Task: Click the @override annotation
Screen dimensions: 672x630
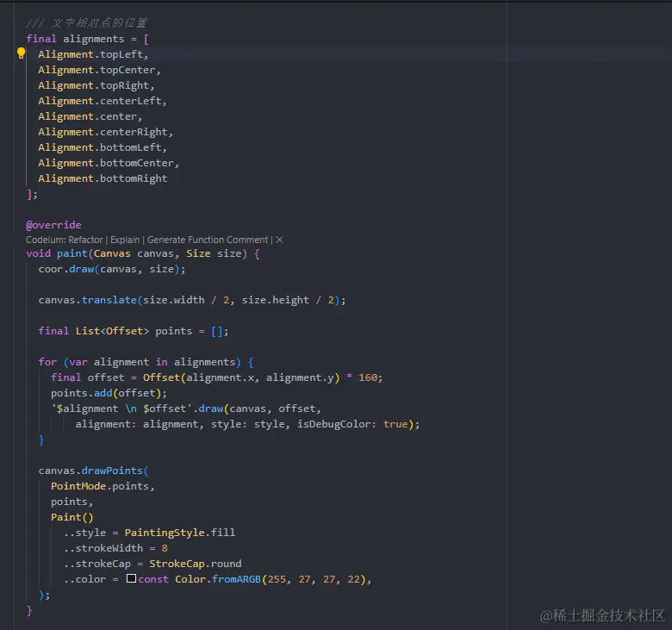Action: pyautogui.click(x=53, y=225)
